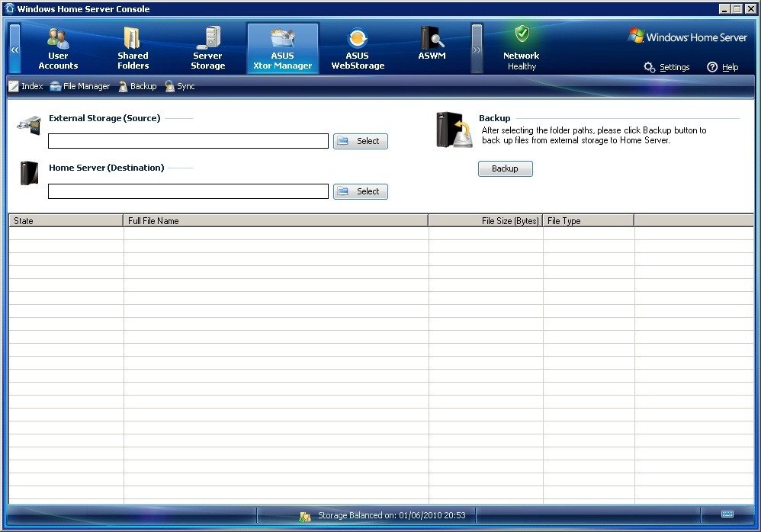The height and width of the screenshot is (532, 761).
Task: Open the User Accounts tab
Action: pos(58,49)
